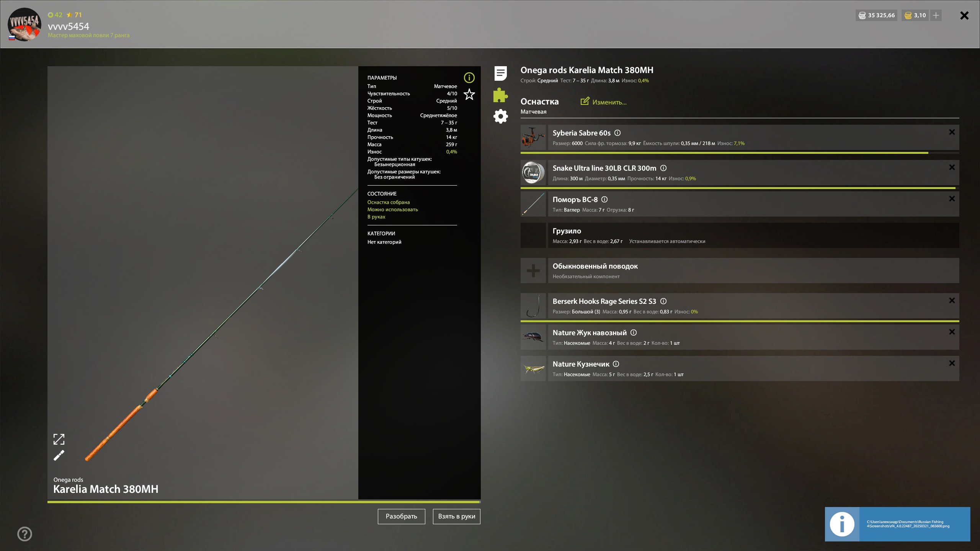Show info for Поморъ ВС-8 float

click(604, 199)
